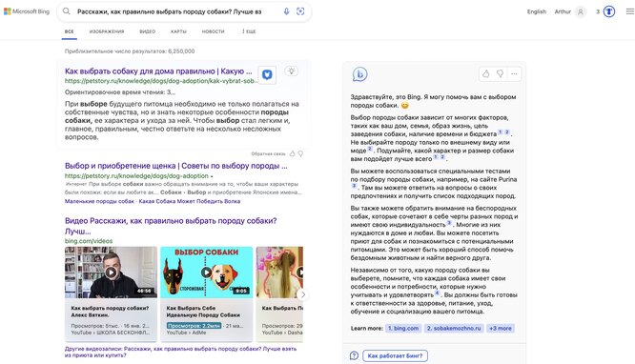
Task: Click the lightbulb insights icon
Action: click(x=291, y=71)
